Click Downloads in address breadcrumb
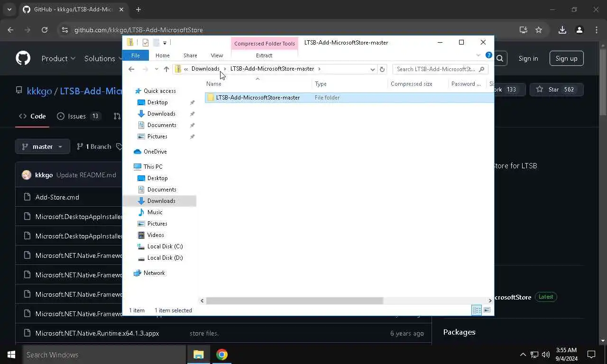607x364 pixels. (x=205, y=69)
